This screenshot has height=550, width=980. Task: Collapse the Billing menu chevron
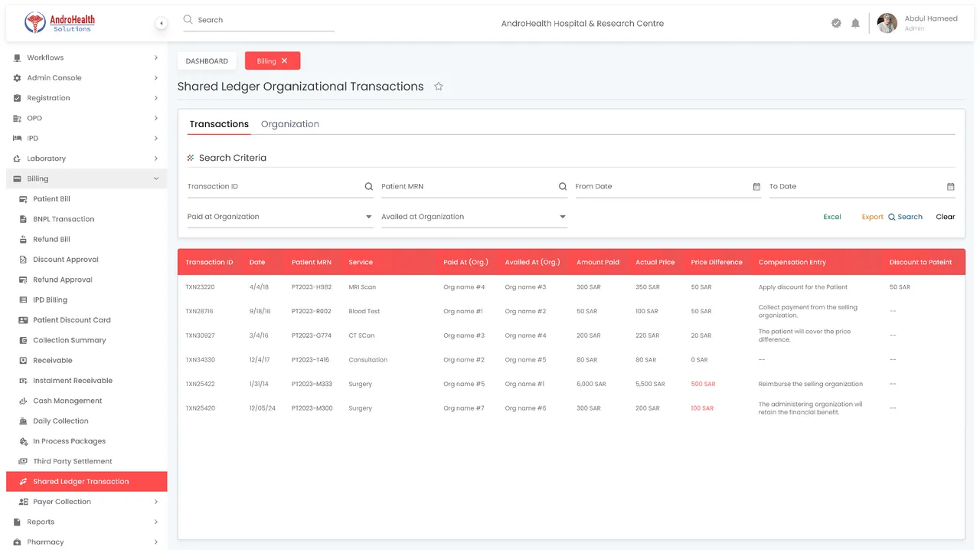click(155, 178)
